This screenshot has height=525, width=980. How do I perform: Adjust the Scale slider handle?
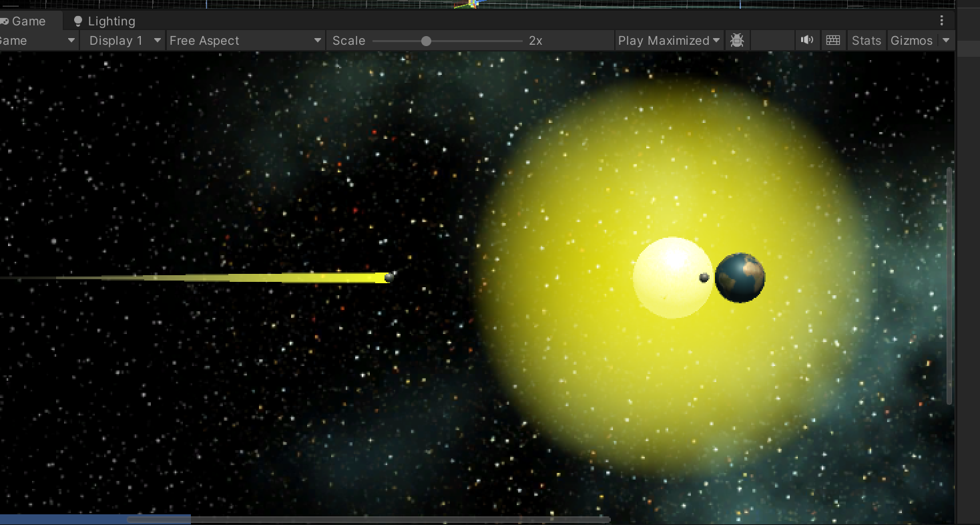(426, 40)
